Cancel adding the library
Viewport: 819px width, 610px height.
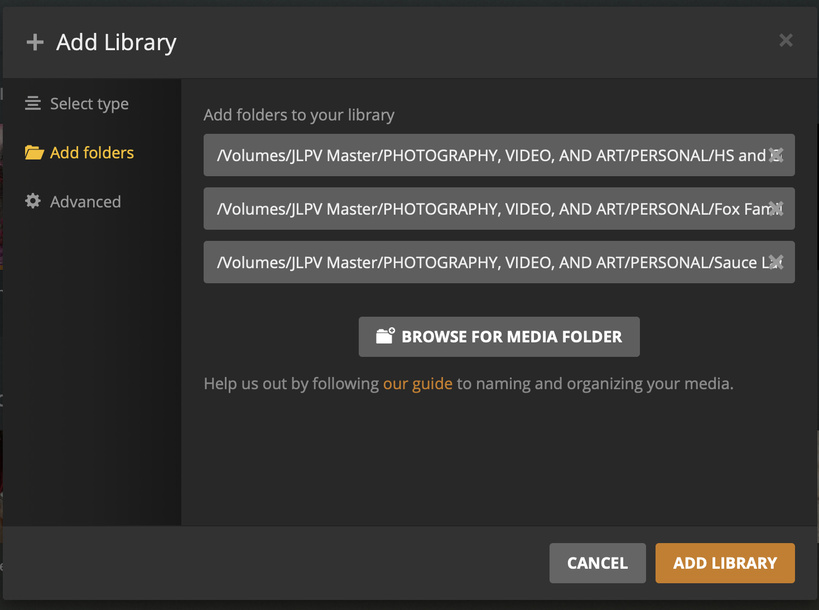click(x=597, y=563)
